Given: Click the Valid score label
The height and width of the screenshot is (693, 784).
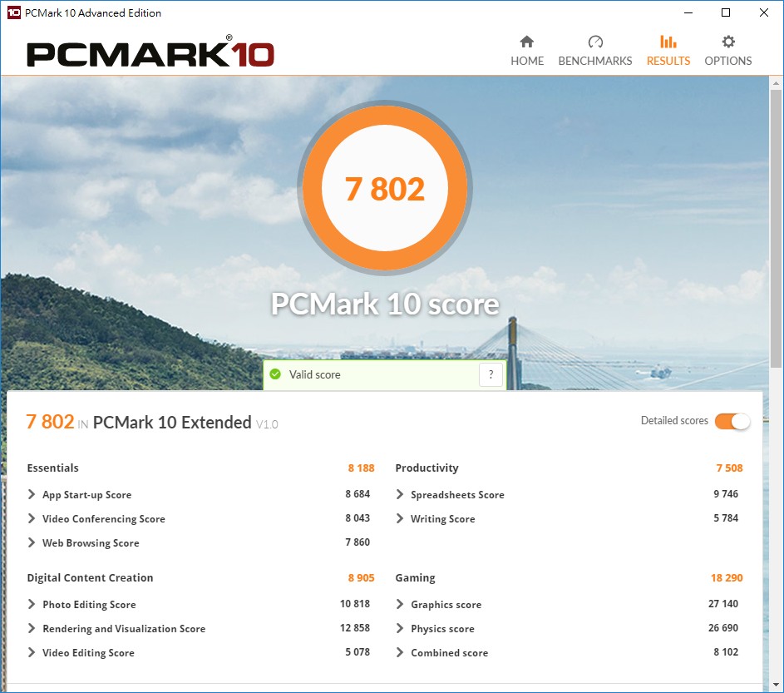Looking at the screenshot, I should click(314, 374).
